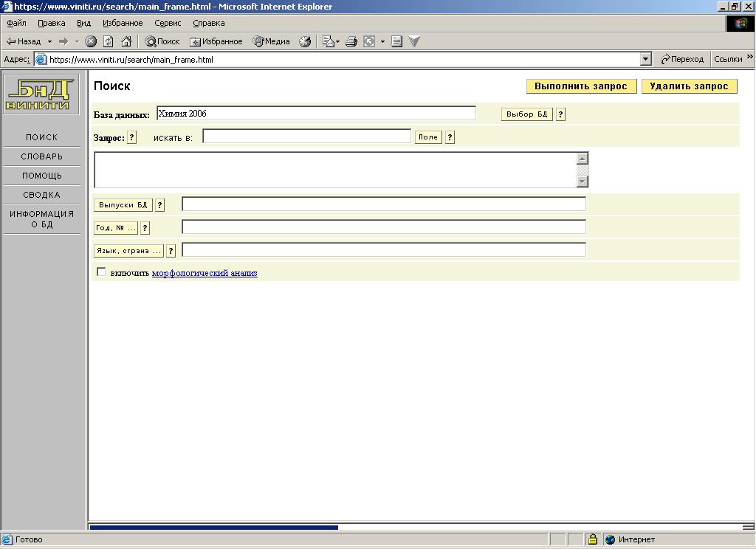The height and width of the screenshot is (549, 756).
Task: Expand the address bar dropdown
Action: tap(646, 59)
